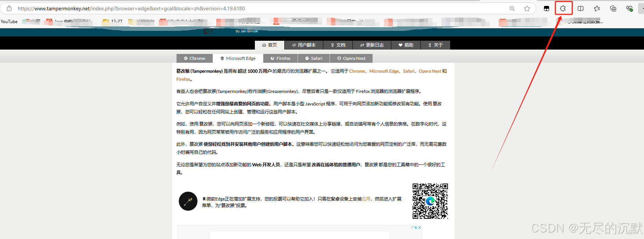Screen dimensions: 644x239
Task: Open Browser essentials heartbeat icon
Action: coord(629,8)
